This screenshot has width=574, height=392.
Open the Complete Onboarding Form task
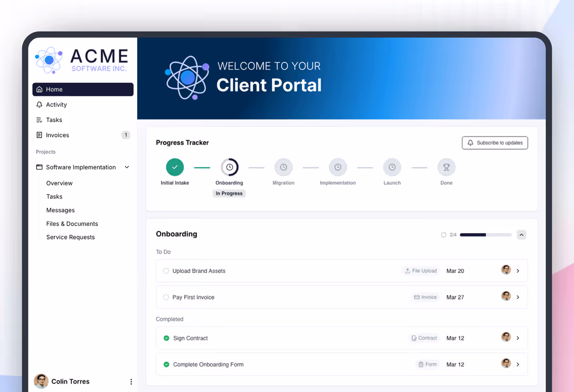click(342, 364)
